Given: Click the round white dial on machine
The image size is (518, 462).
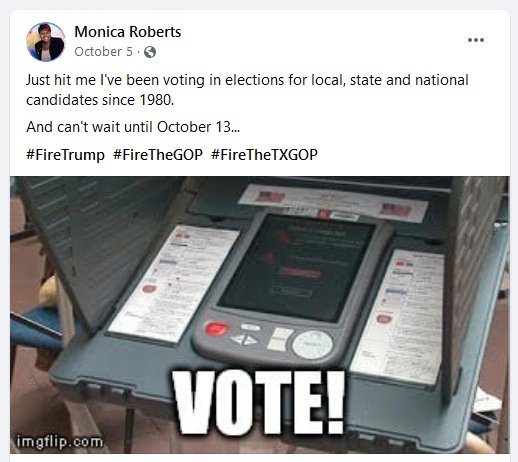Looking at the screenshot, I should pos(312,345).
